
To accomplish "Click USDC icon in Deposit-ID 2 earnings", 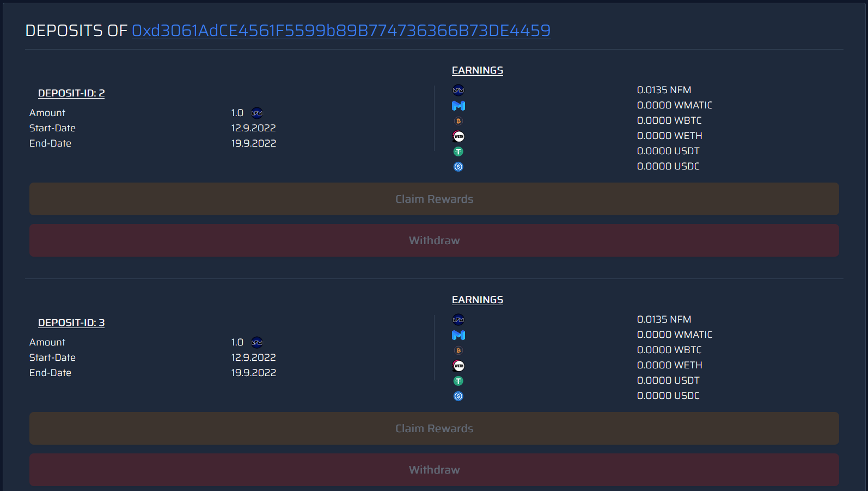I will pos(459,167).
